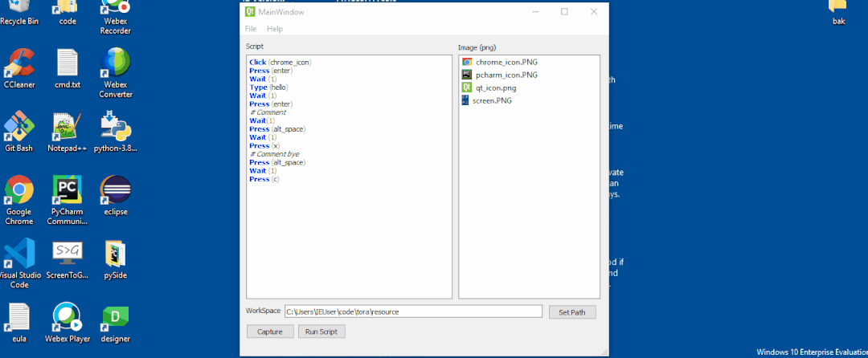This screenshot has width=868, height=358.
Task: Select the Recycle Bin desktop icon
Action: pos(19,14)
